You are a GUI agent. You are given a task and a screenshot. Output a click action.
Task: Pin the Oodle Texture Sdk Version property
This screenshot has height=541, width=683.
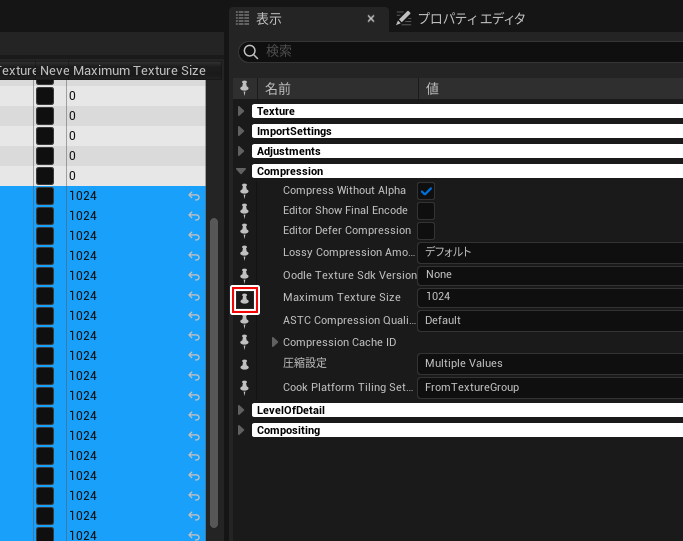click(x=245, y=274)
